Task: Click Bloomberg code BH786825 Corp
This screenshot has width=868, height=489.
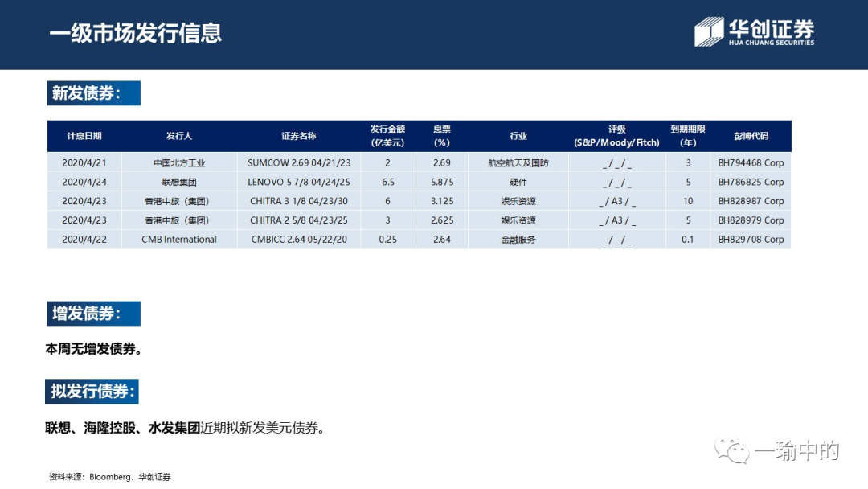Action: coord(751,182)
